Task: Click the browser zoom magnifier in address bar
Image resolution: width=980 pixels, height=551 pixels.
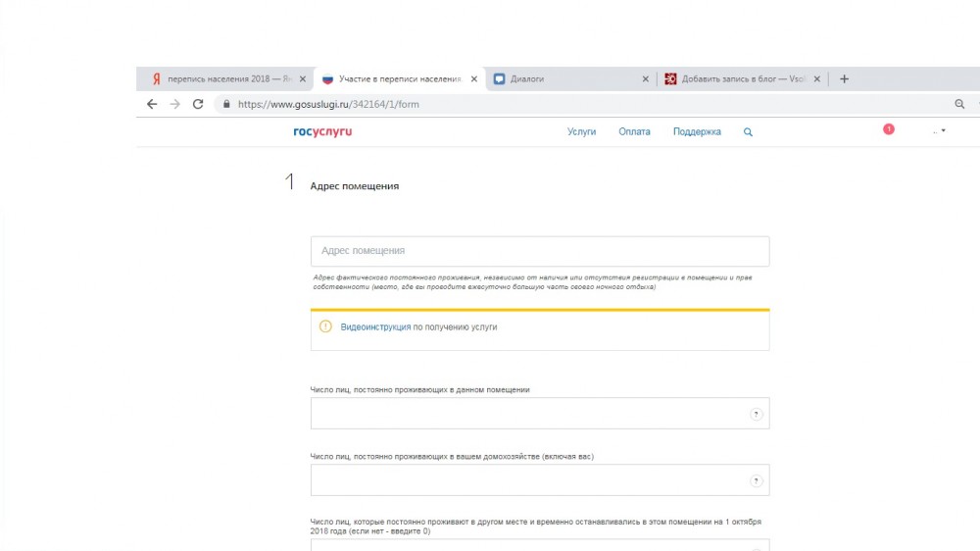Action: (x=959, y=104)
